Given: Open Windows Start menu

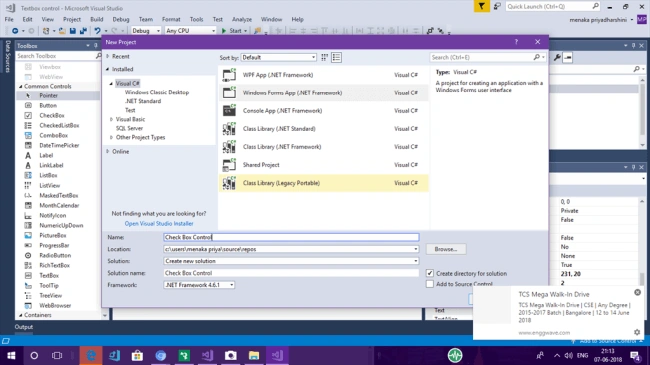Looking at the screenshot, I should coord(11,355).
